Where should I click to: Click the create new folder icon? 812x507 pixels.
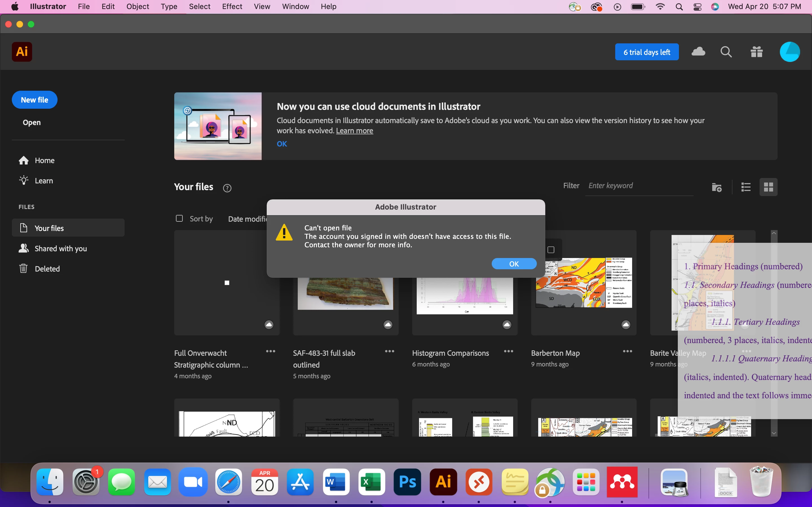(x=716, y=187)
